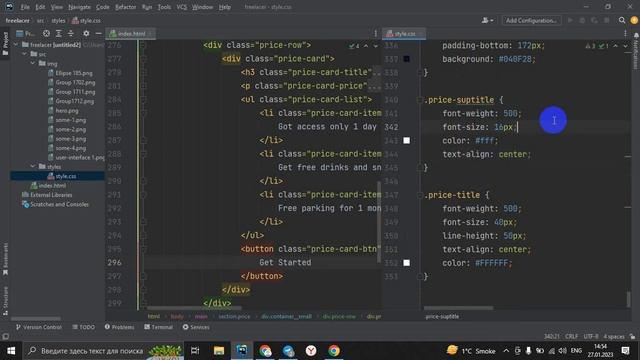Open Google Chrome from the taskbar
640x360 pixels.
pos(334,351)
